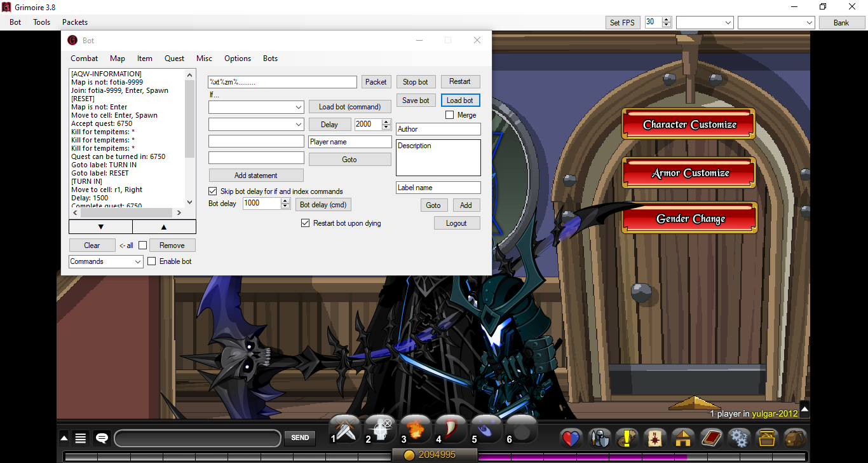Click the Save bot button
Viewport: 868px width, 463px height.
coord(416,100)
